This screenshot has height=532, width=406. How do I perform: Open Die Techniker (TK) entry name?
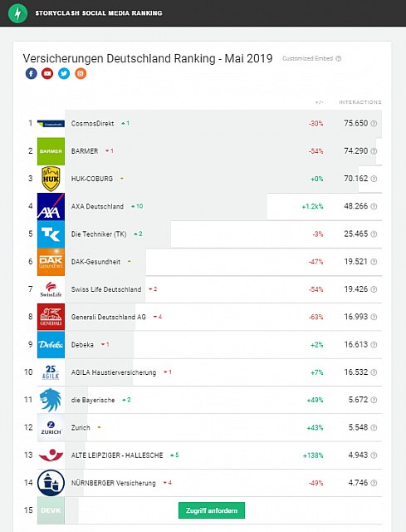[99, 234]
